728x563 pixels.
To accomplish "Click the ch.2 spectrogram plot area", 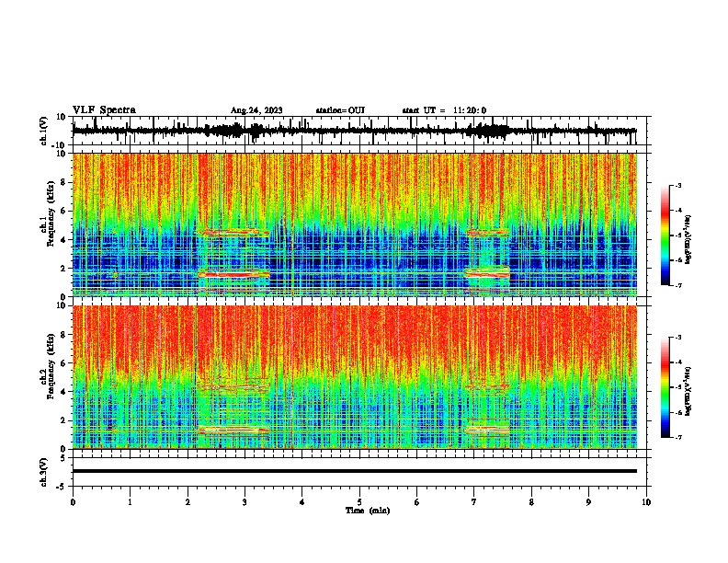I will pyautogui.click(x=355, y=377).
